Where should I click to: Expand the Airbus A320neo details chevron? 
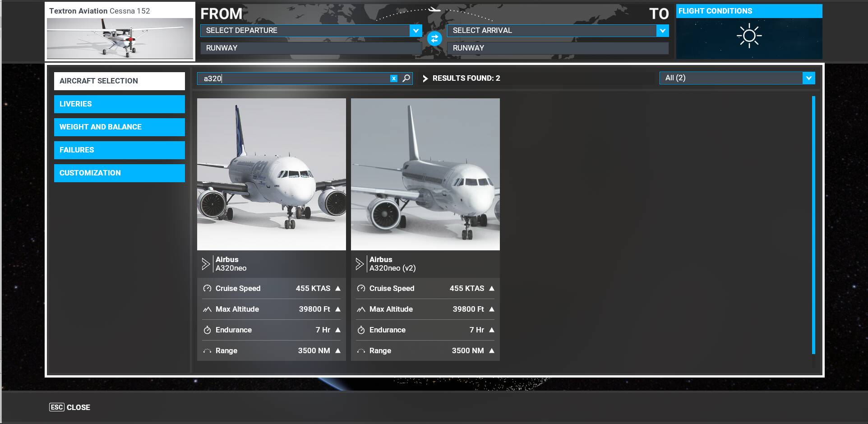(x=206, y=263)
